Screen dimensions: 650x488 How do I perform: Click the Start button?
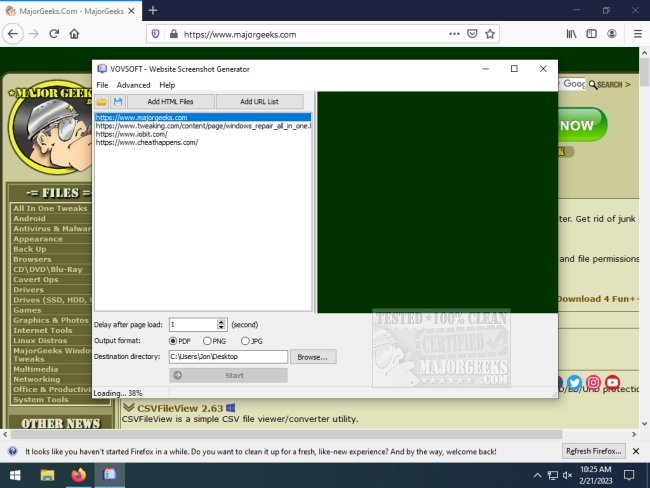click(228, 375)
